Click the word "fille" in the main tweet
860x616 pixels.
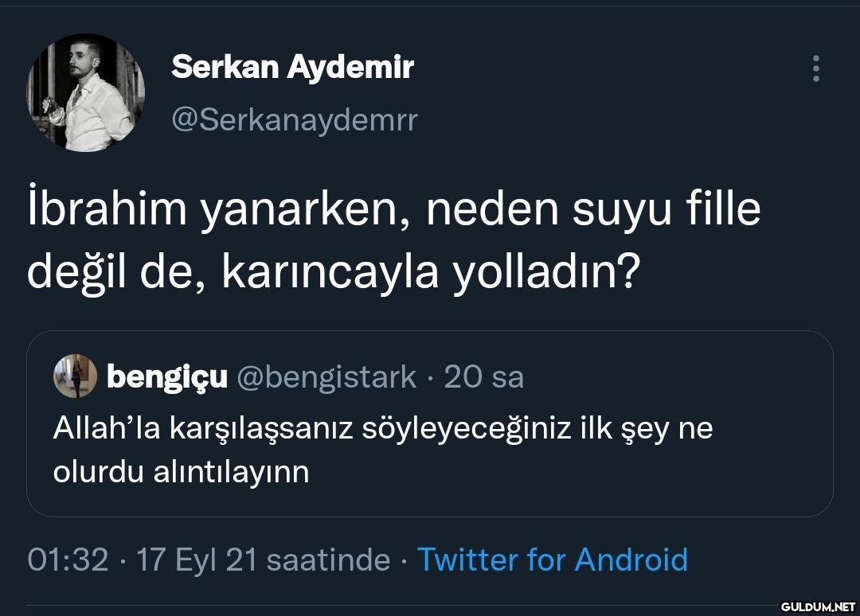pyautogui.click(x=725, y=210)
